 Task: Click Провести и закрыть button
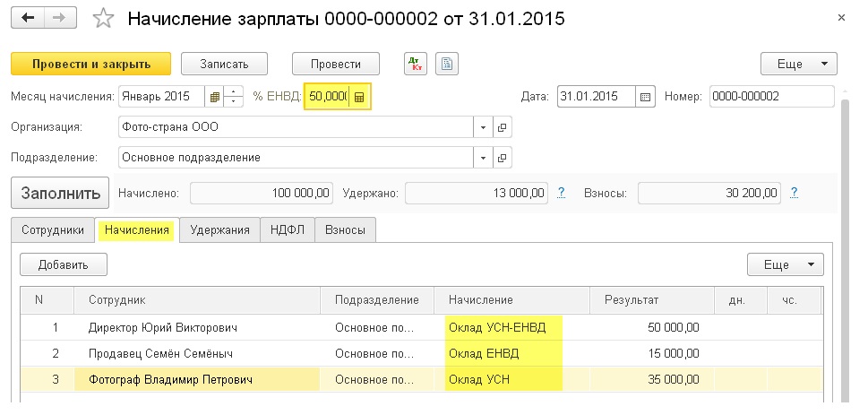[x=91, y=64]
